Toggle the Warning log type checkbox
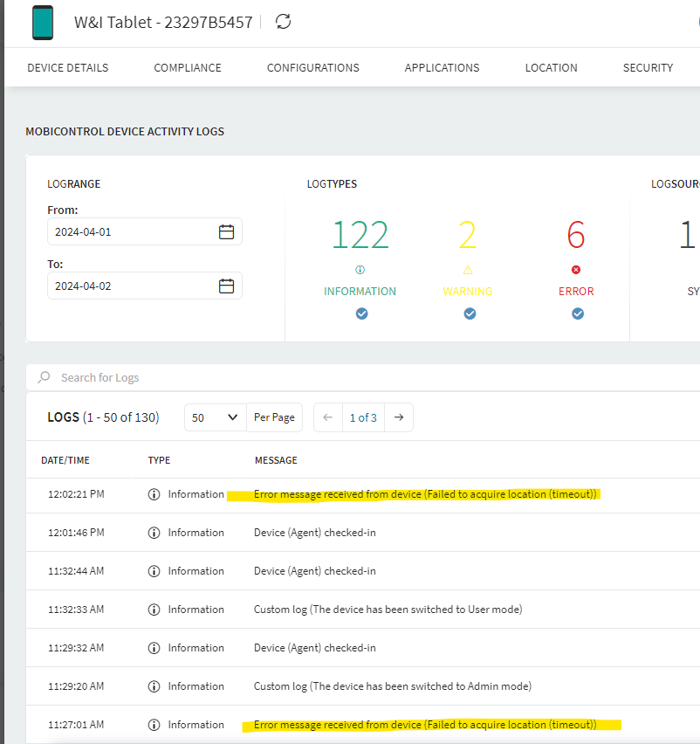 470,313
